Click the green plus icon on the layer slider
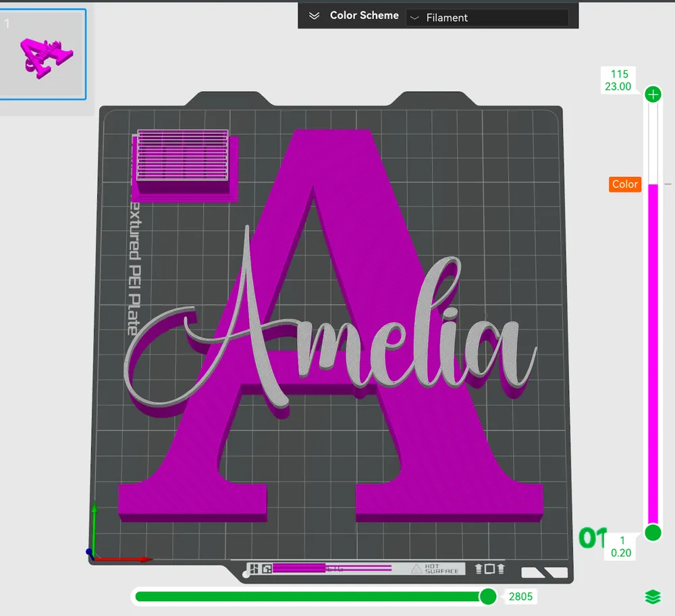 tap(652, 94)
